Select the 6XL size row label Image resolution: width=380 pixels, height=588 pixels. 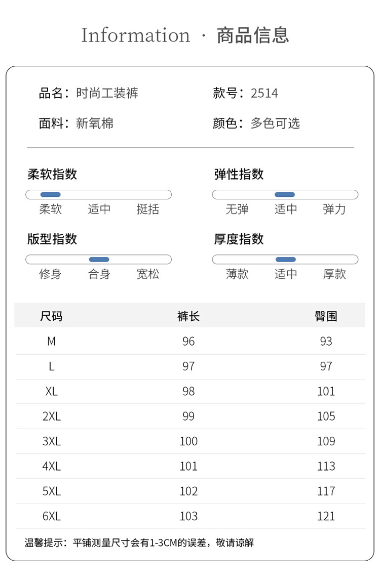(51, 516)
